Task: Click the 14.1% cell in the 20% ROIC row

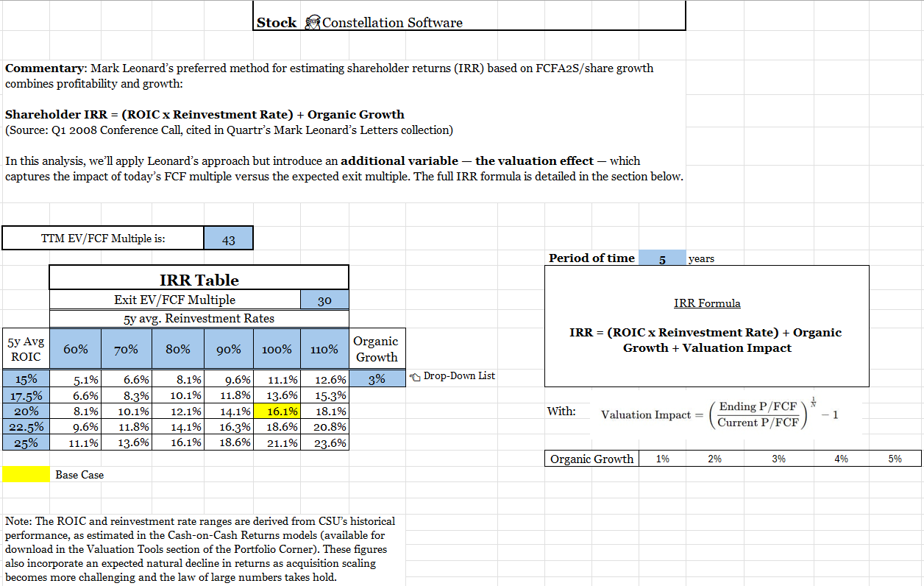Action: tap(229, 411)
